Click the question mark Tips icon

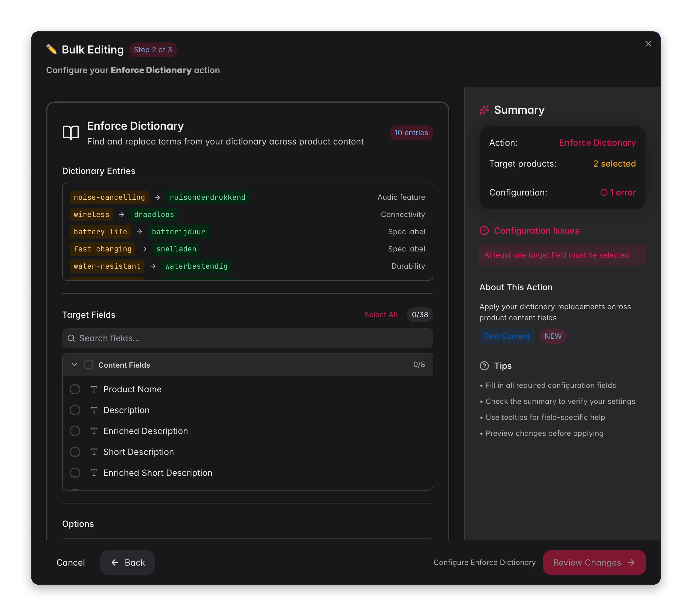click(x=484, y=366)
